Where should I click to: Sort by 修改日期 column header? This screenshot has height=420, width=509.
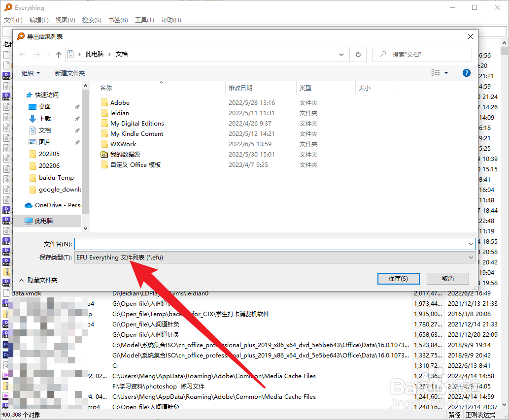pyautogui.click(x=240, y=88)
